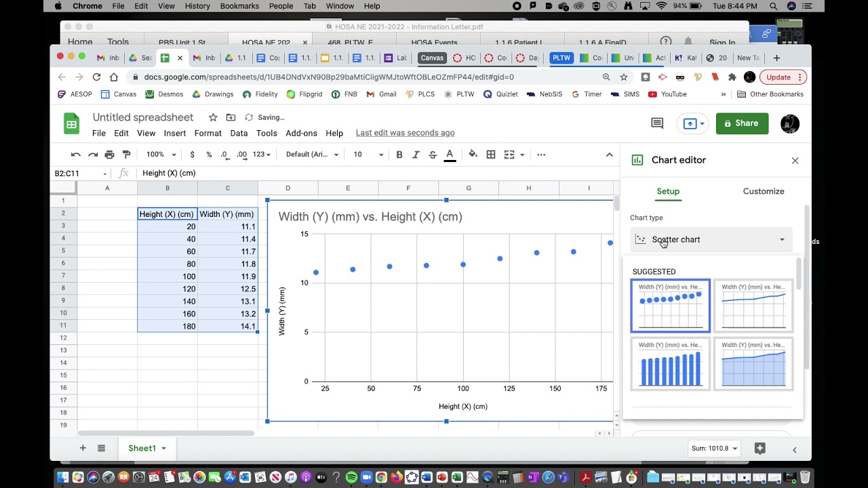868x488 pixels.
Task: Redo using the toolbar arrow
Action: pyautogui.click(x=92, y=155)
